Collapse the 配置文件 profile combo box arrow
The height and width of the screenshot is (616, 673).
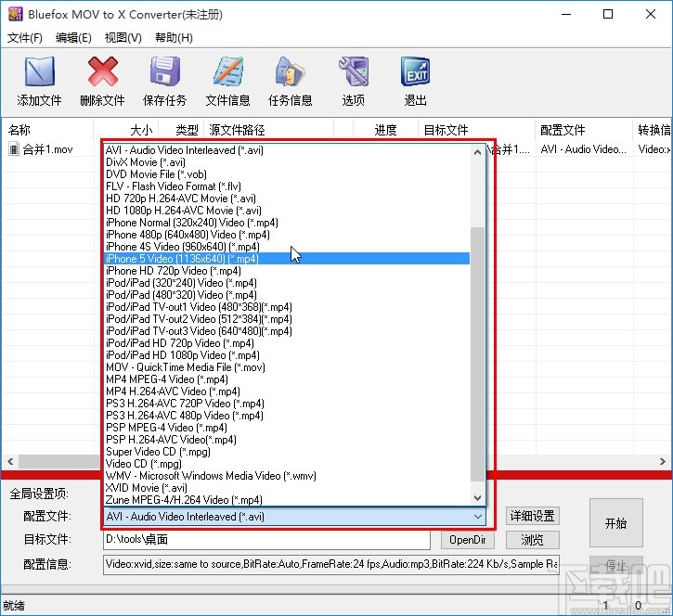(478, 517)
